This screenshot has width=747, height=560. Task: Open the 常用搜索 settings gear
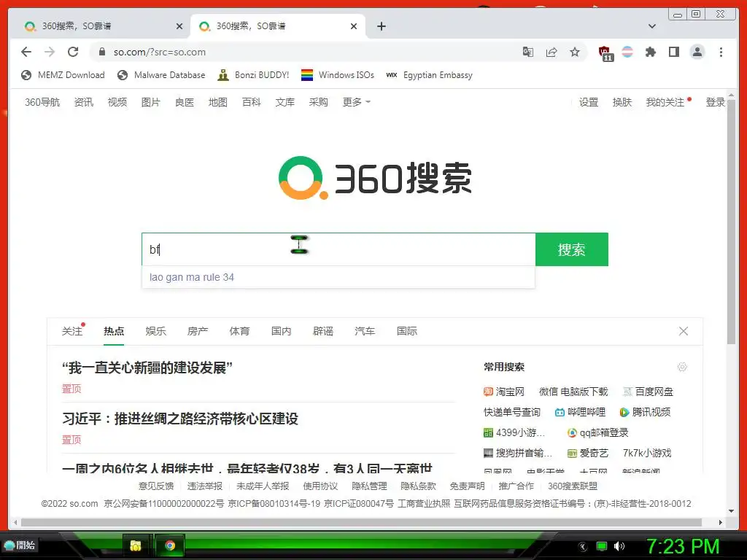(682, 367)
